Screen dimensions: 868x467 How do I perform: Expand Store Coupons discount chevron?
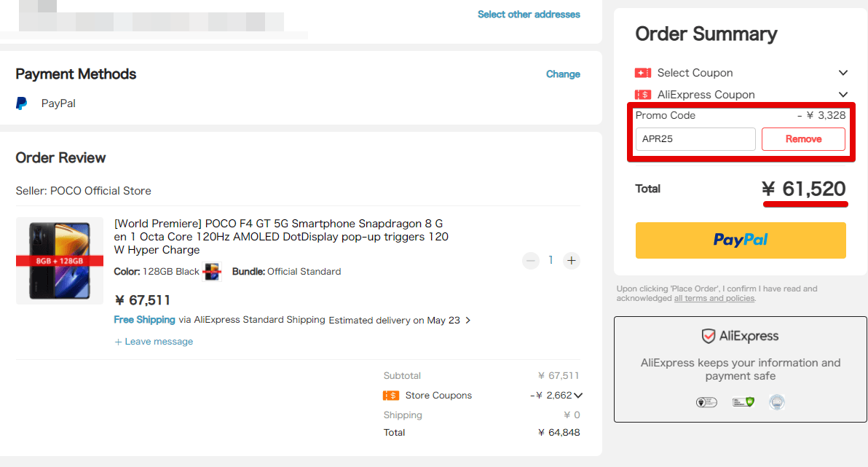point(578,396)
